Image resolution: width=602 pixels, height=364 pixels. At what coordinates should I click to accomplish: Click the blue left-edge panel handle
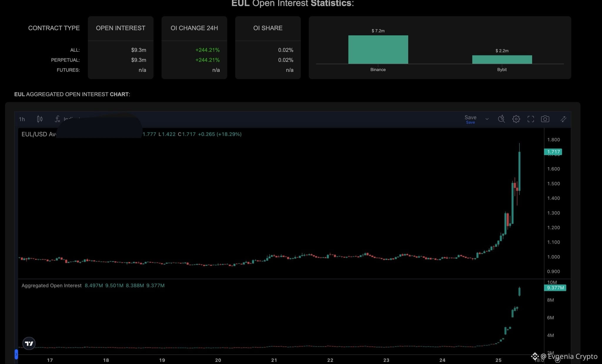coord(16,354)
